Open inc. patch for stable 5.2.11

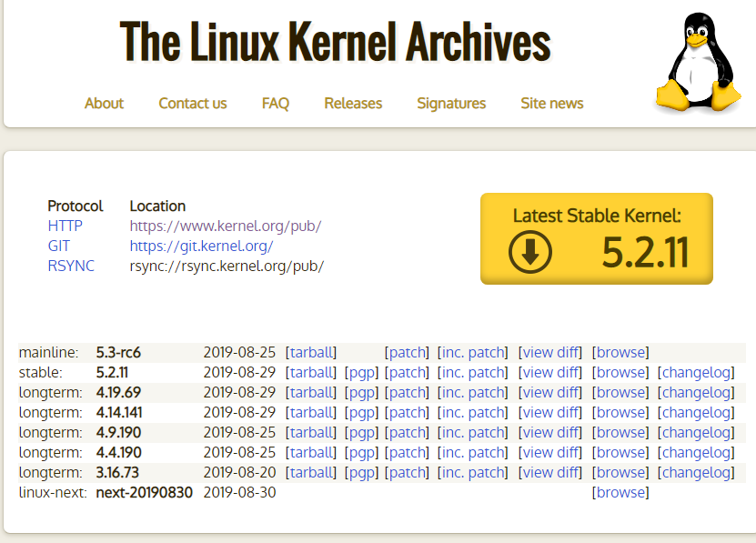pyautogui.click(x=472, y=372)
